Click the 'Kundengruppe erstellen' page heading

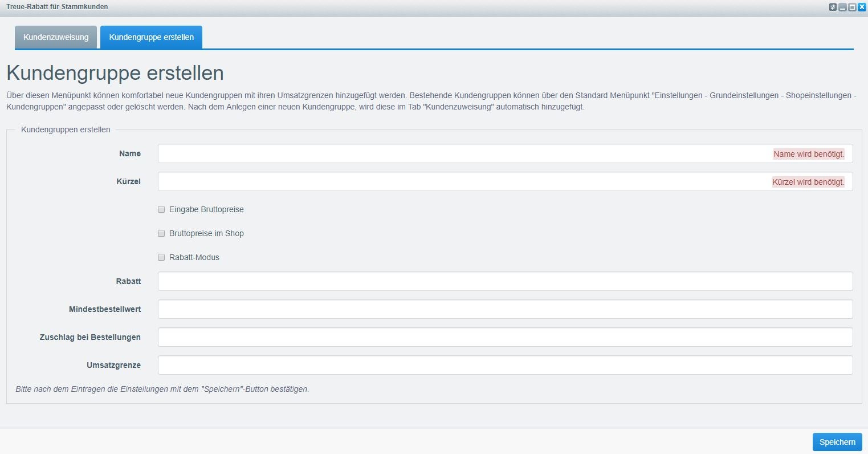click(x=115, y=73)
